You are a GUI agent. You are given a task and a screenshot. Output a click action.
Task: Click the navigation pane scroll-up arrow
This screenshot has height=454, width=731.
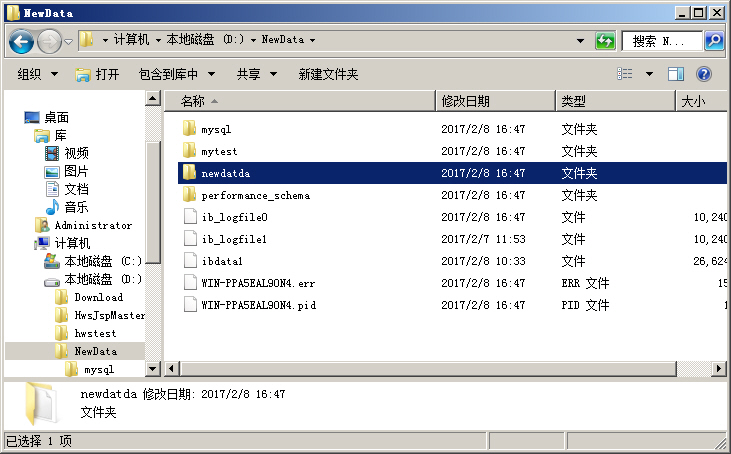click(x=152, y=98)
